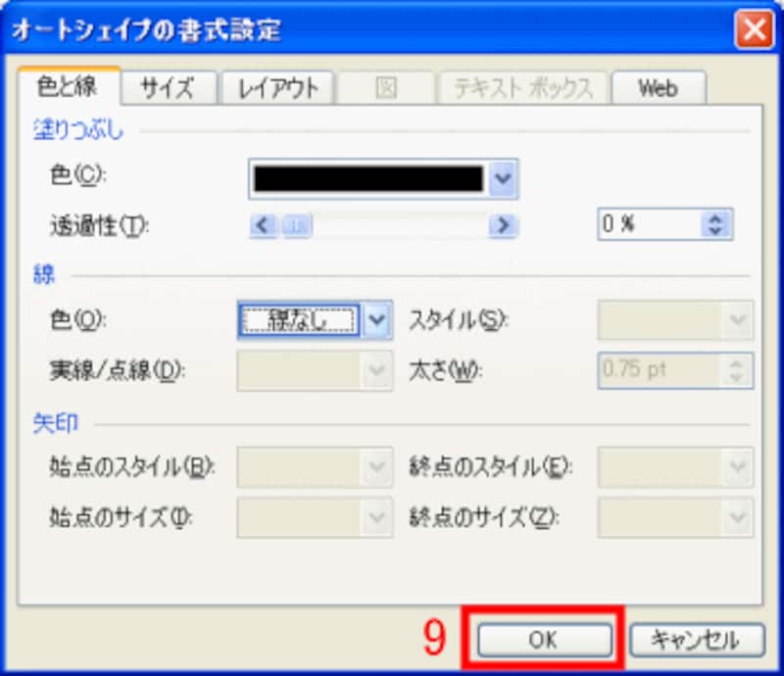Open the fill color (色) dropdown
The height and width of the screenshot is (676, 784).
(x=502, y=178)
